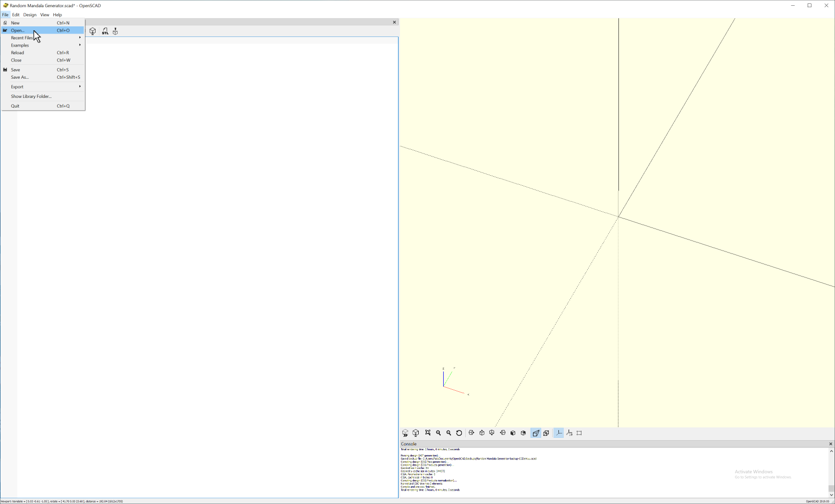Click the viewport translate status bar text
This screenshot has height=504, width=835.
pos(61,501)
